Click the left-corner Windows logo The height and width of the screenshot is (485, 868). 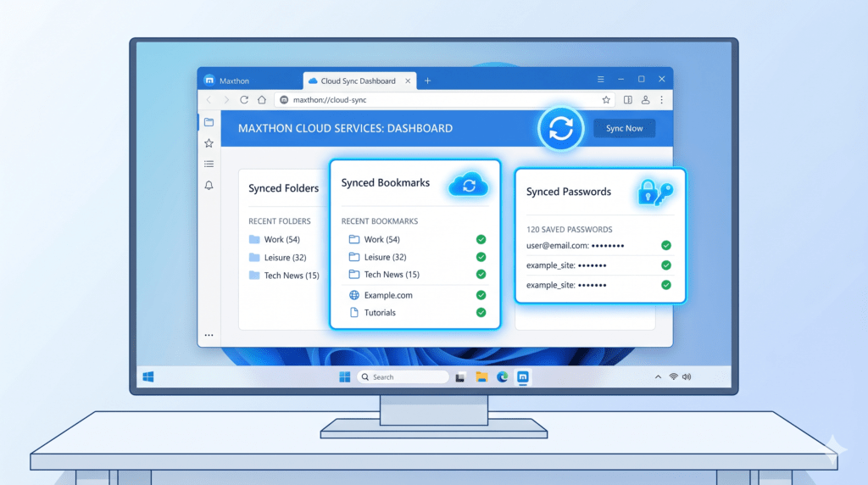click(x=147, y=377)
